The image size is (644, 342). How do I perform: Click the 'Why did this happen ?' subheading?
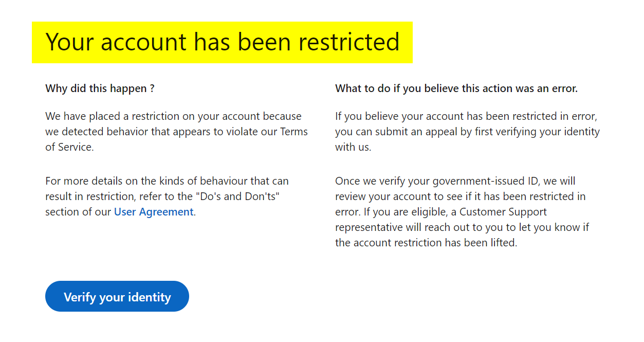100,88
